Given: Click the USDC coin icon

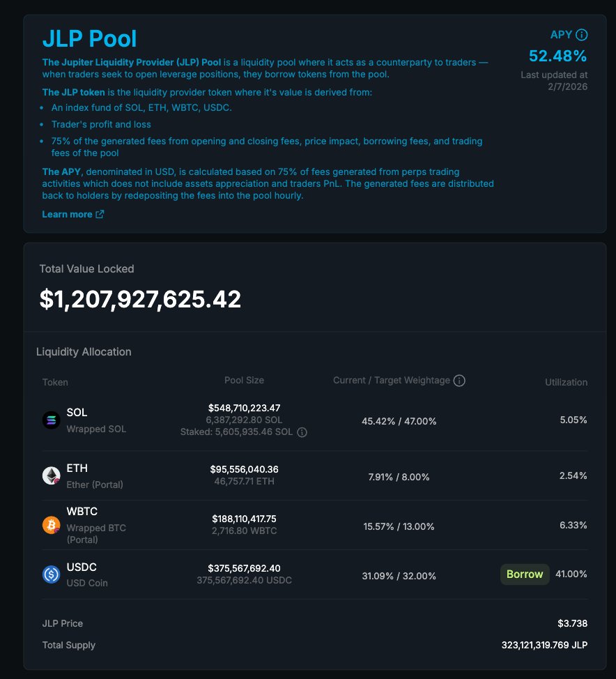Looking at the screenshot, I should coord(52,574).
